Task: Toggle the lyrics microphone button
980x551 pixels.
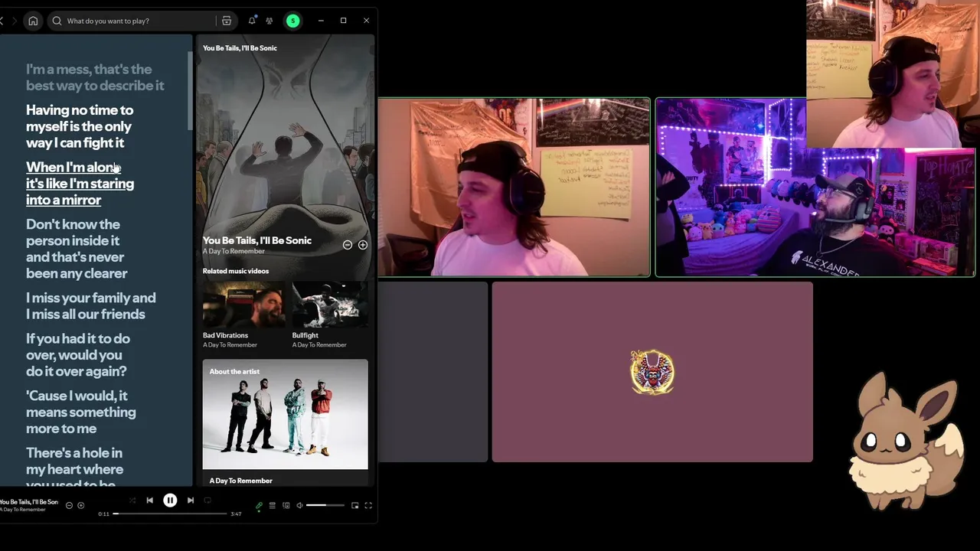Action: click(x=259, y=506)
